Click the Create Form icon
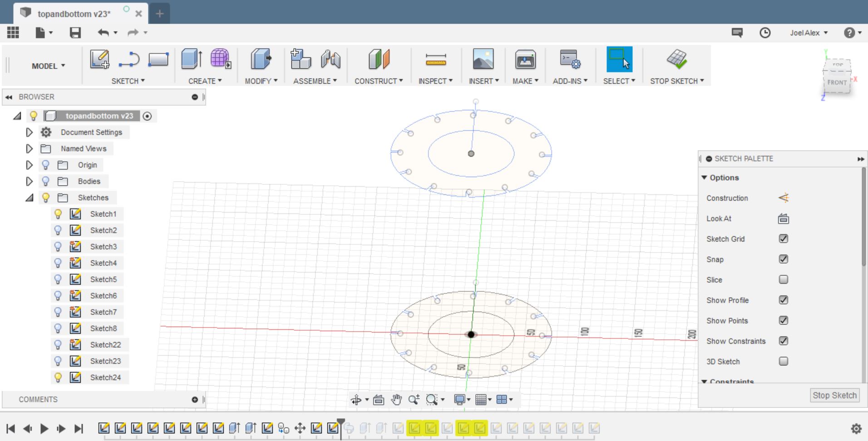Screen dimensions: 868x441 (x=221, y=59)
